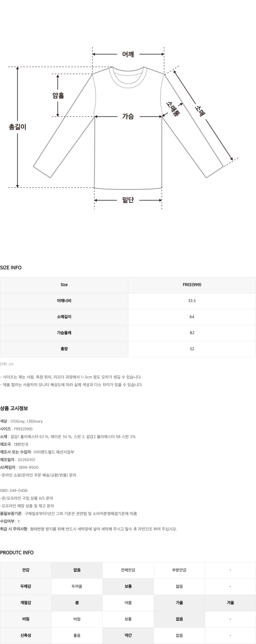Click the 밑단 label below the shirt
Image resolution: width=256 pixels, height=644 pixels.
click(128, 200)
